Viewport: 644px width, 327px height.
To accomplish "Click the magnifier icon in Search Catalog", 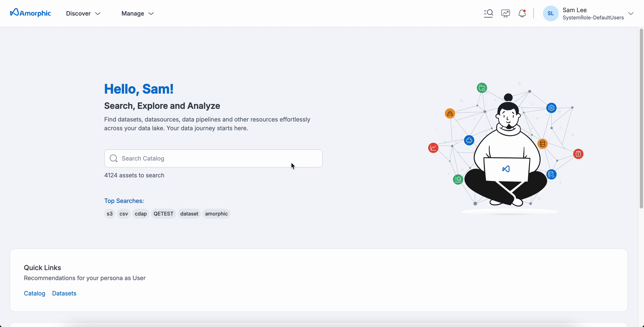I will 113,158.
